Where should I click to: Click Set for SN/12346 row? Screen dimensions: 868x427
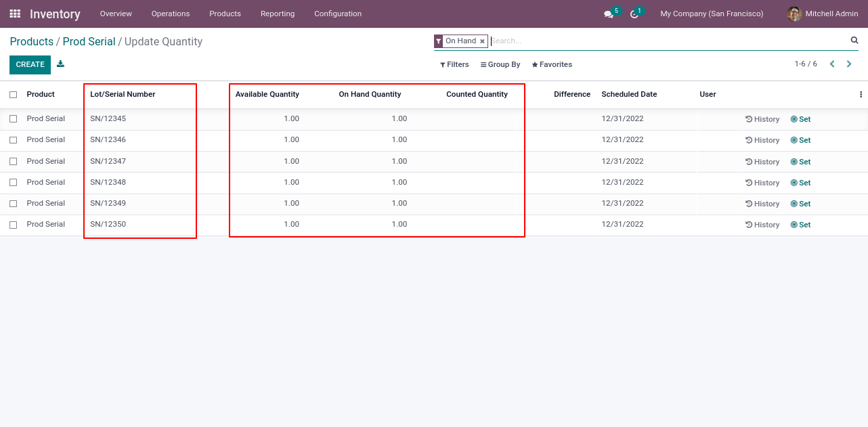800,140
